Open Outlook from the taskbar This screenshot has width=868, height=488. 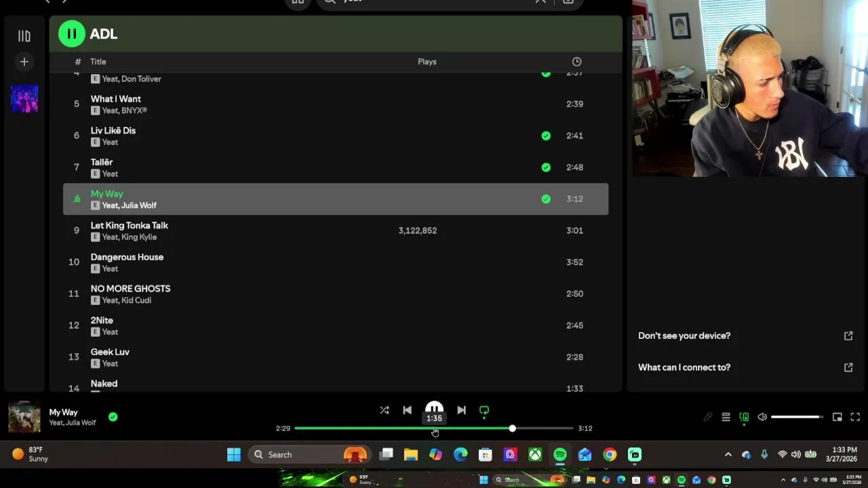585,455
